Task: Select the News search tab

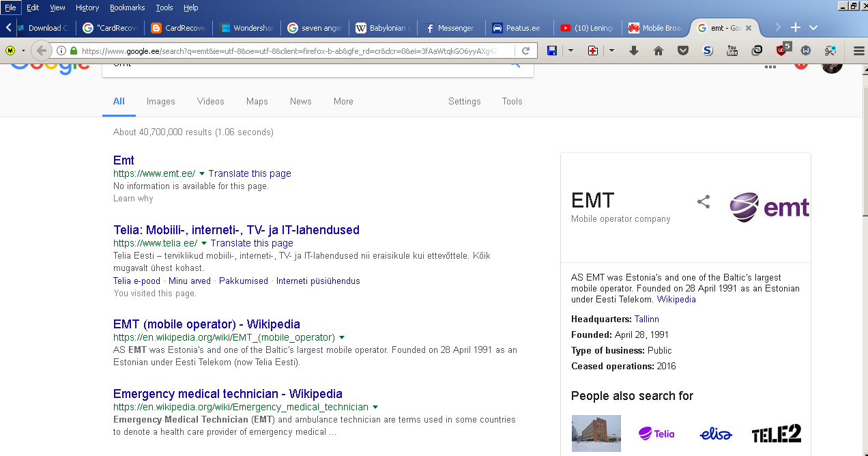Action: point(301,101)
